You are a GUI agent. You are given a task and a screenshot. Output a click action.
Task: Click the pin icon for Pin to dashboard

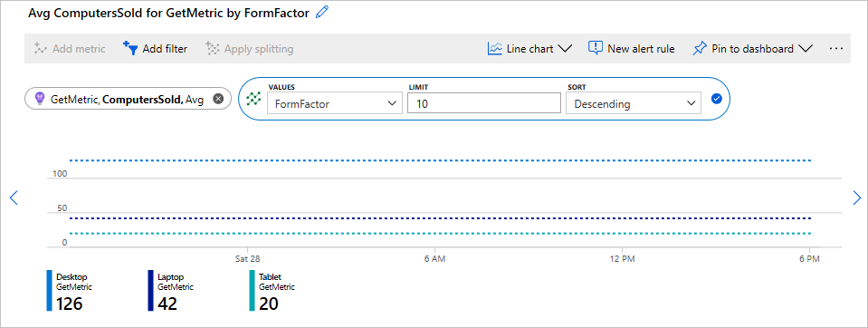pyautogui.click(x=700, y=49)
